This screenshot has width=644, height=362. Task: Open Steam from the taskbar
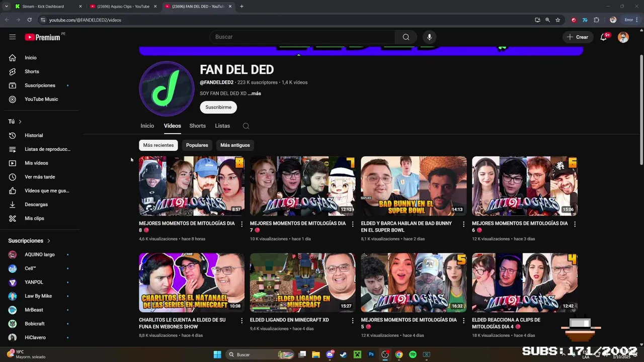click(x=343, y=354)
